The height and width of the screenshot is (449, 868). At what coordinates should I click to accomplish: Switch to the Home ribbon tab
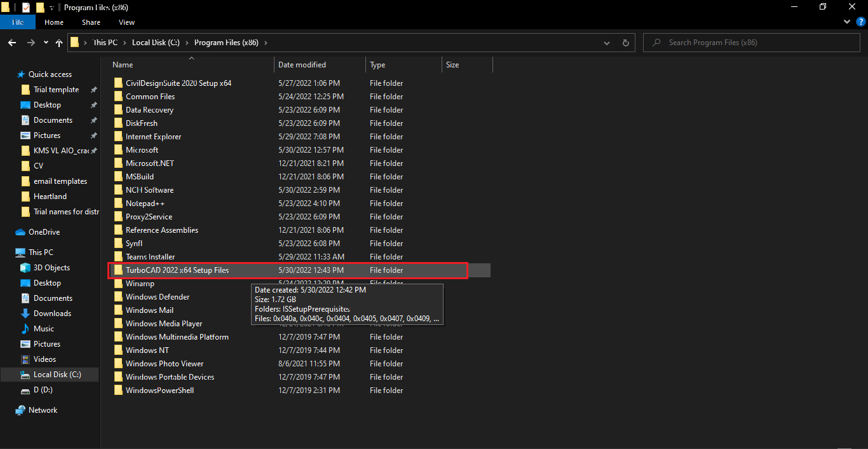[54, 22]
